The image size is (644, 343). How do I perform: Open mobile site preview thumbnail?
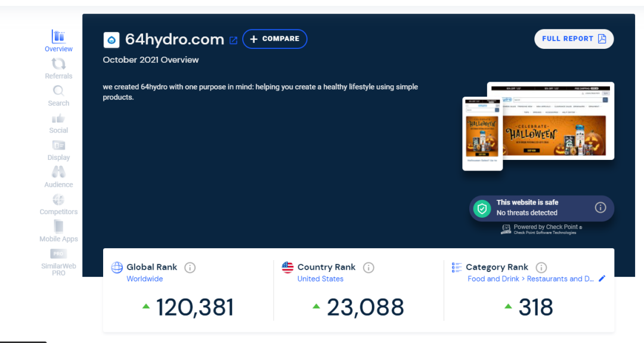pos(482,134)
